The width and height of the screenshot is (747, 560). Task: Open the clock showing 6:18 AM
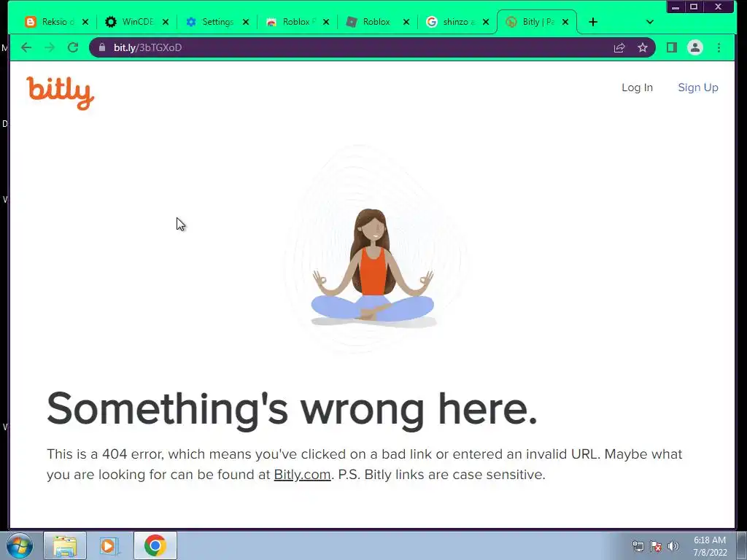pos(710,546)
